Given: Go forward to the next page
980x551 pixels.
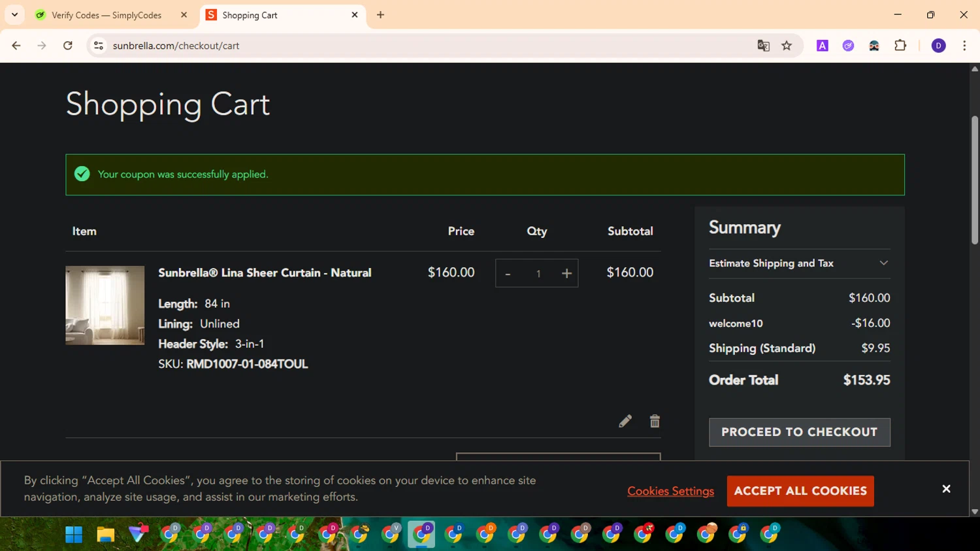Looking at the screenshot, I should tap(42, 46).
